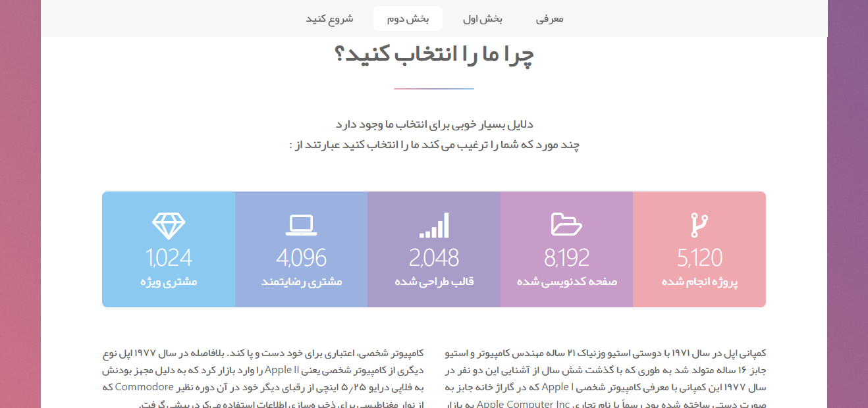
Task: Click the number 8,192
Action: tap(566, 257)
